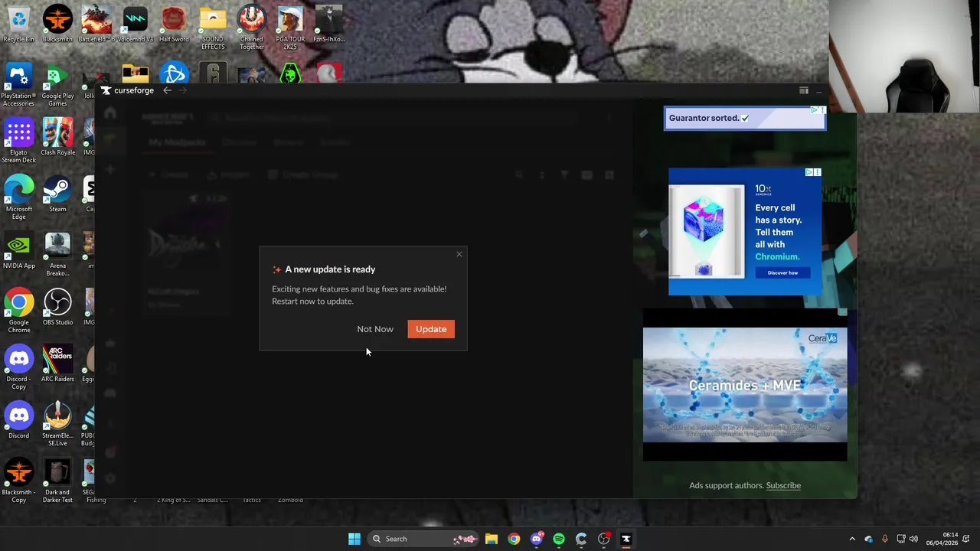980x551 pixels.
Task: Select the NVIDIA App desktop icon
Action: (x=18, y=251)
